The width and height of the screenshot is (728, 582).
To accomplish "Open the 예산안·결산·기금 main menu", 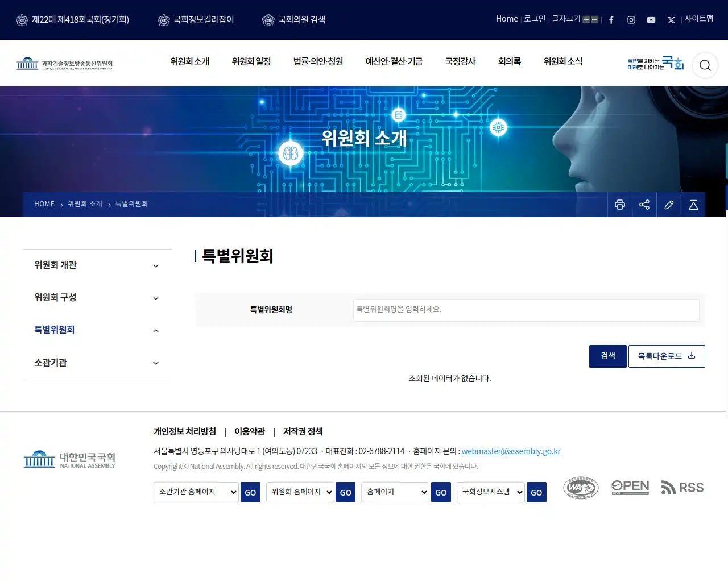I will pos(394,61).
